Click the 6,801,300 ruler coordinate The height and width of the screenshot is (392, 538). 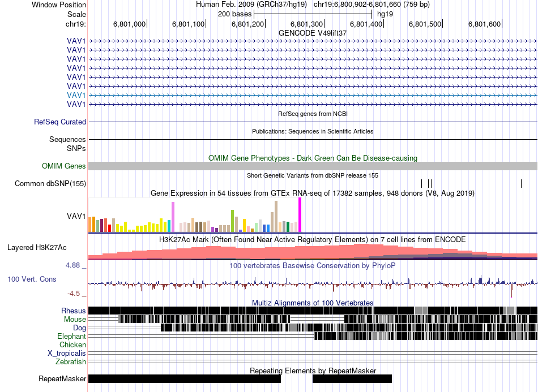click(x=307, y=24)
